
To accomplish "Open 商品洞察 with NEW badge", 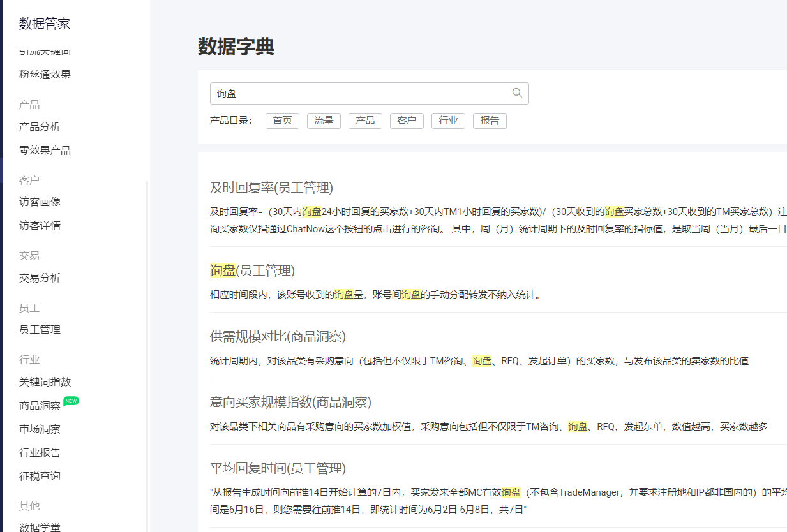I will (x=40, y=406).
